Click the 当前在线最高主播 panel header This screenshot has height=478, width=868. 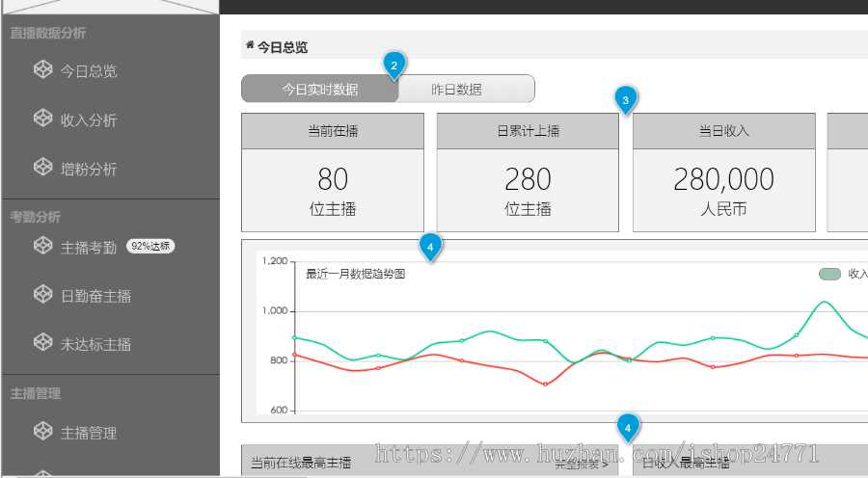(x=429, y=461)
